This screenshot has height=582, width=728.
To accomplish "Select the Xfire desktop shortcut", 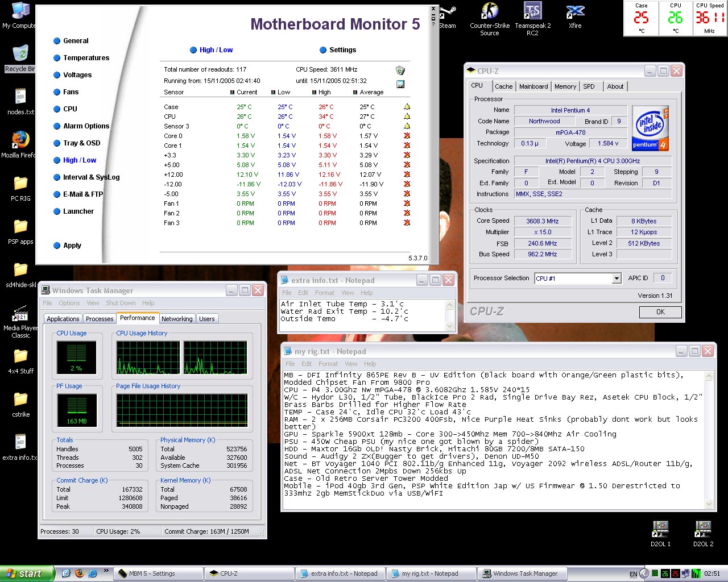I will click(575, 16).
